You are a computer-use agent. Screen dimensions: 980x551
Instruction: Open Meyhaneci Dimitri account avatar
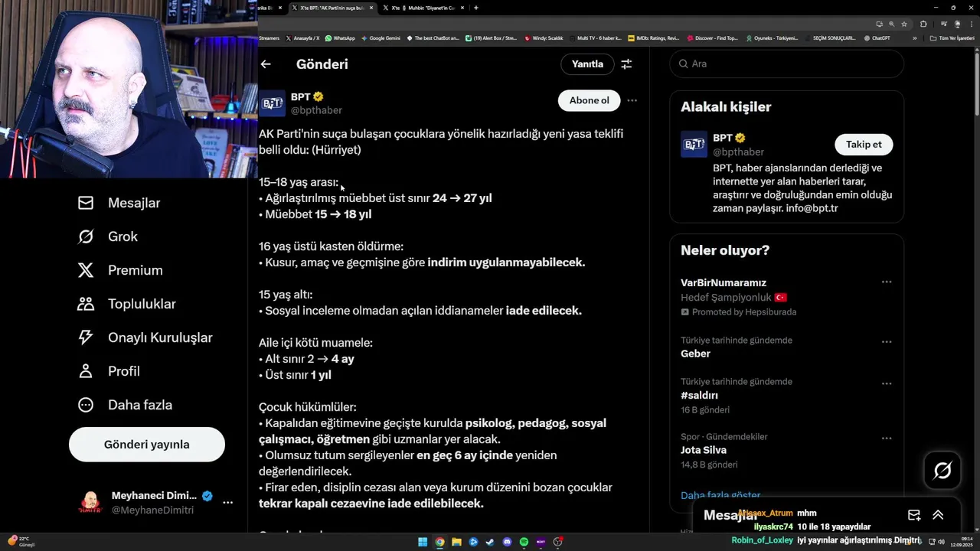[90, 503]
